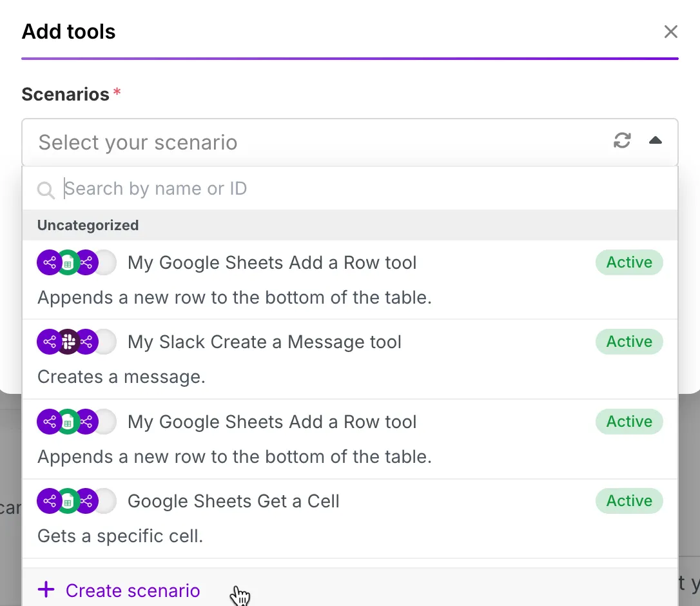Image resolution: width=700 pixels, height=606 pixels.
Task: Open the Select your scenario combo box
Action: 349,142
